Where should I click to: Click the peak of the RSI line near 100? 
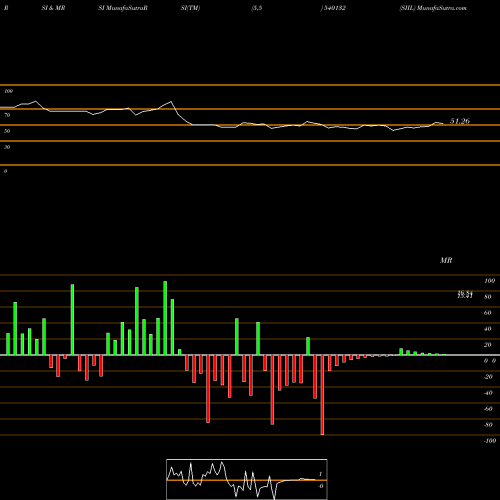36,101
